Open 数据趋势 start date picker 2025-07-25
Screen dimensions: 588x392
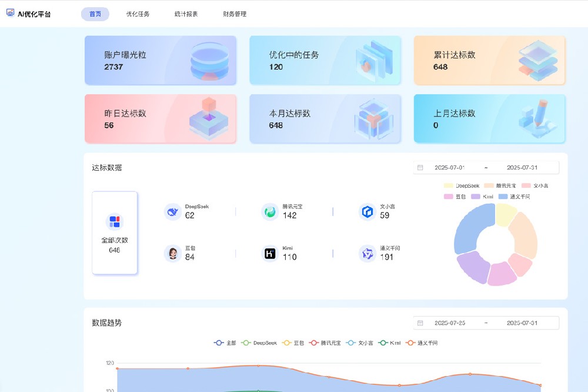449,323
